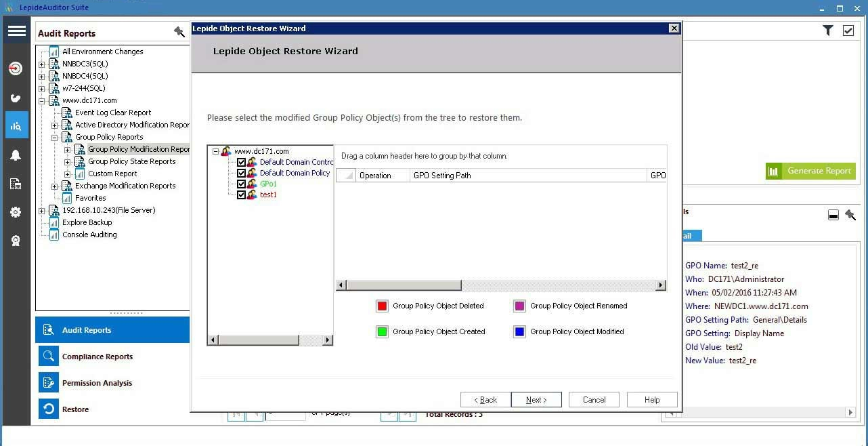This screenshot has width=868, height=446.
Task: Click the grid's horizontal scrollbar thumb
Action: (404, 285)
